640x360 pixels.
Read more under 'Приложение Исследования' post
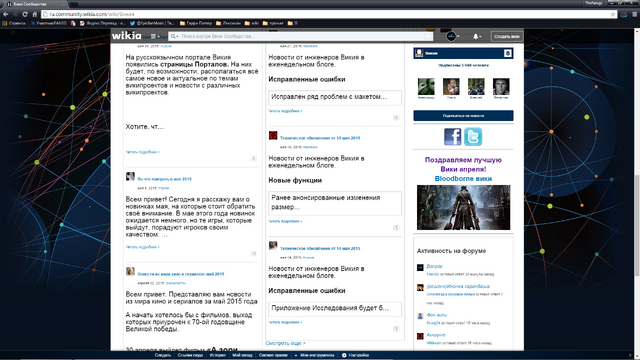[x=285, y=322]
